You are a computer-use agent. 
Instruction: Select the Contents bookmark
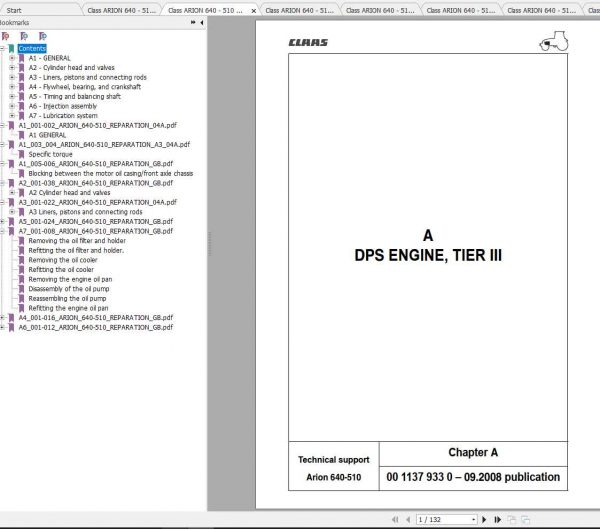coord(32,49)
